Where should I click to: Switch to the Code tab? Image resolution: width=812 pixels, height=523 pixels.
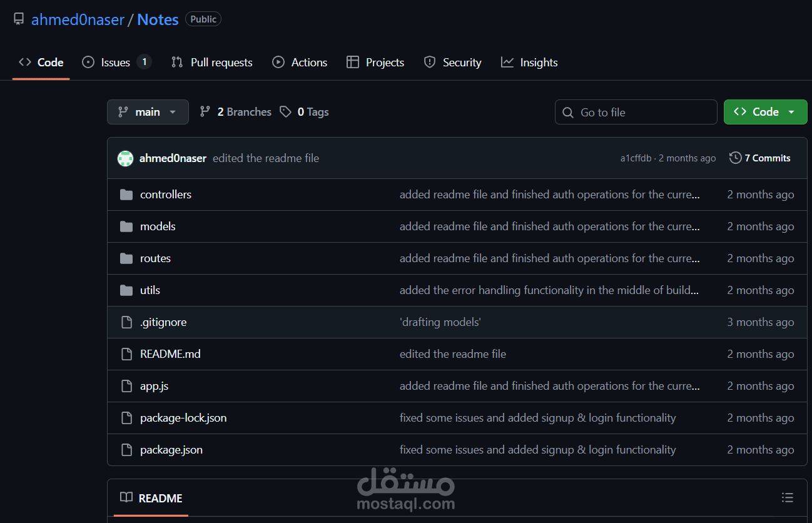pos(41,63)
